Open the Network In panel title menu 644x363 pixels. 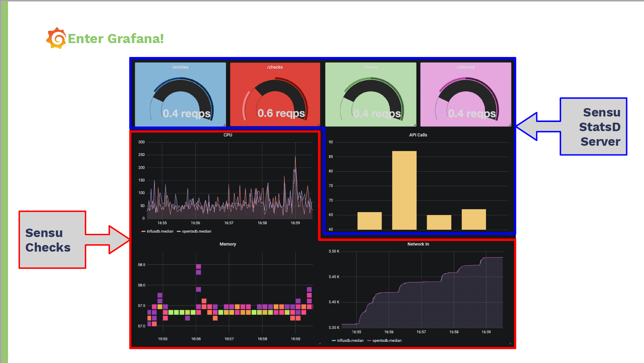[418, 244]
